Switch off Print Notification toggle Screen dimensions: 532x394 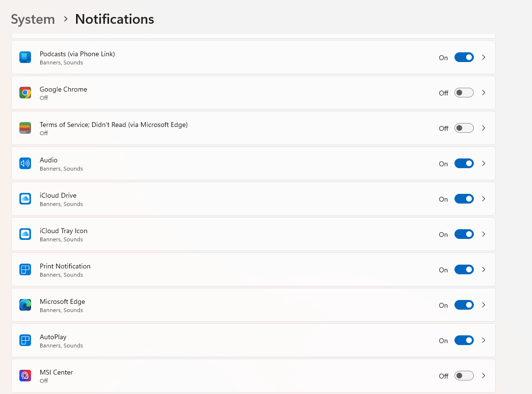click(464, 269)
